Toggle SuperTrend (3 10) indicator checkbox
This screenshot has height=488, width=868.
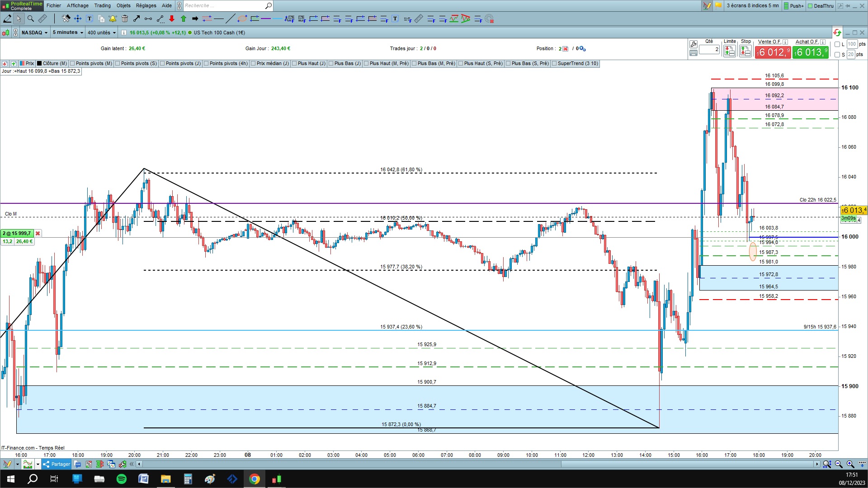[554, 64]
